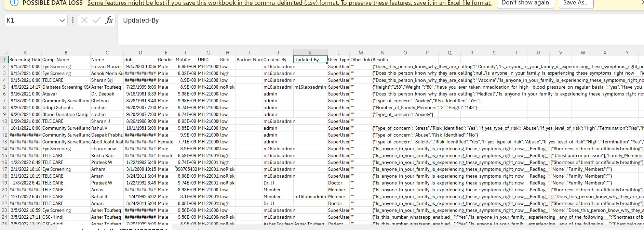The image size is (644, 230).
Task: Click the Chethan name cell
Action: (107, 101)
